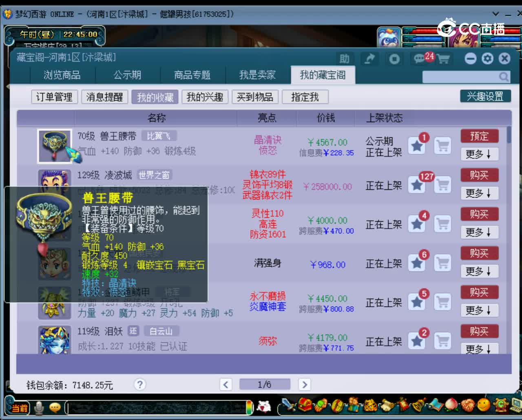
Task: Expand 更多 on the ¥4450.00 row
Action: pyautogui.click(x=479, y=310)
